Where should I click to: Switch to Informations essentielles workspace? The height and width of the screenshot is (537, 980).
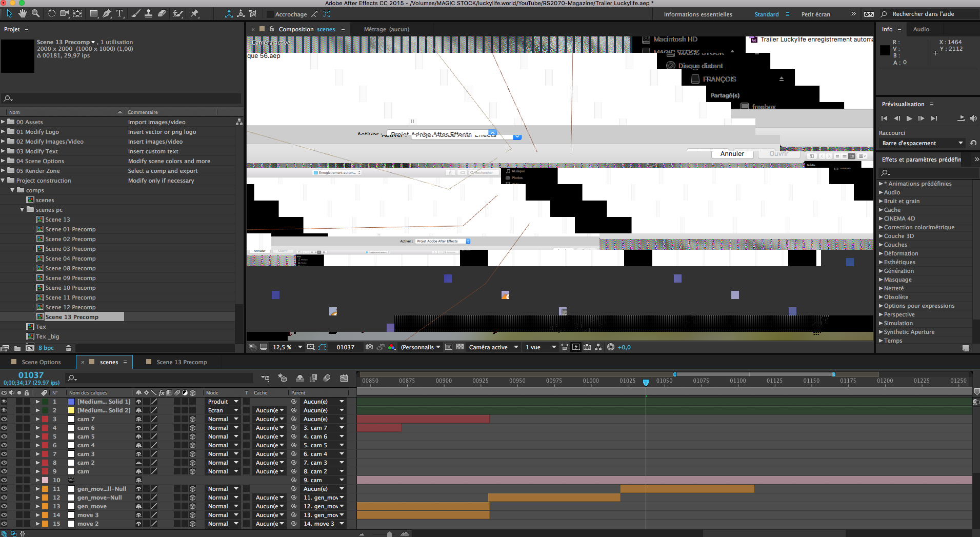[698, 14]
